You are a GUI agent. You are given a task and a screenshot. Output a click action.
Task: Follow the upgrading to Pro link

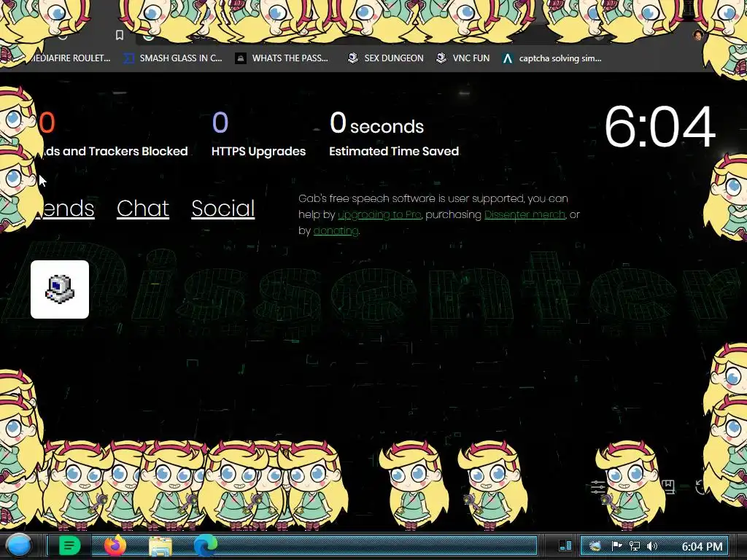click(379, 215)
